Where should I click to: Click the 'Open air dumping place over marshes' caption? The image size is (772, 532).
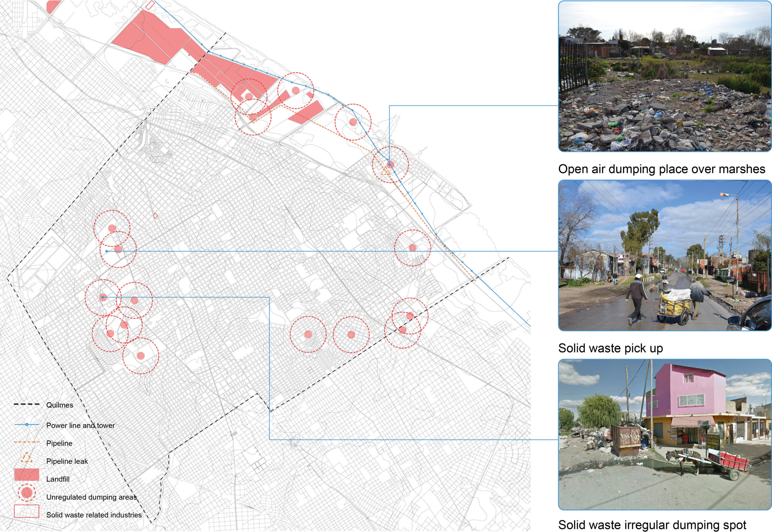[661, 169]
